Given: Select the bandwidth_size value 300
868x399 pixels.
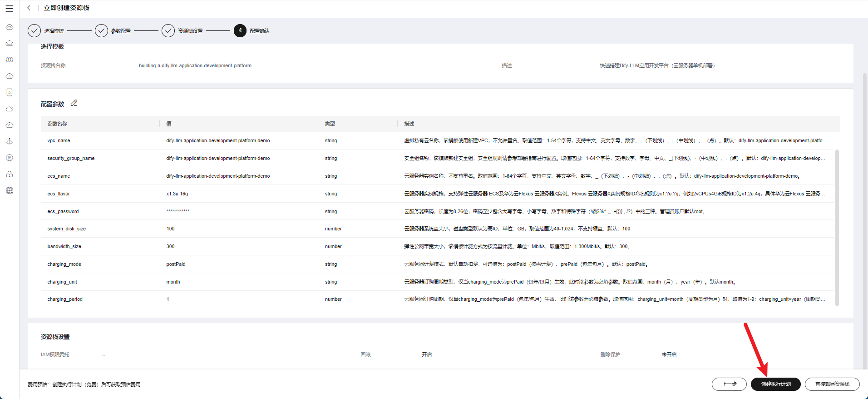Looking at the screenshot, I should pyautogui.click(x=170, y=247).
